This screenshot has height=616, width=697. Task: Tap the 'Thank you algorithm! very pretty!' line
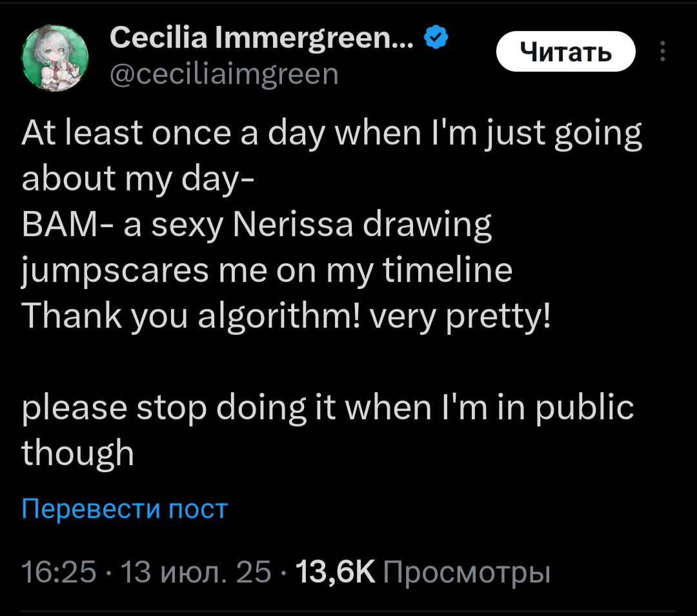point(286,317)
